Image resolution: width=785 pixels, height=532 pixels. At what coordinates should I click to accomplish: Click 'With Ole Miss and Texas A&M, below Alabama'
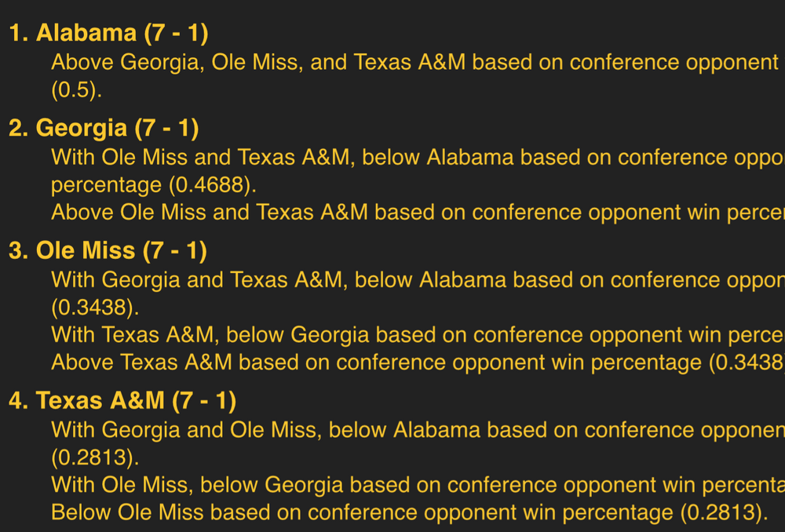(x=417, y=157)
